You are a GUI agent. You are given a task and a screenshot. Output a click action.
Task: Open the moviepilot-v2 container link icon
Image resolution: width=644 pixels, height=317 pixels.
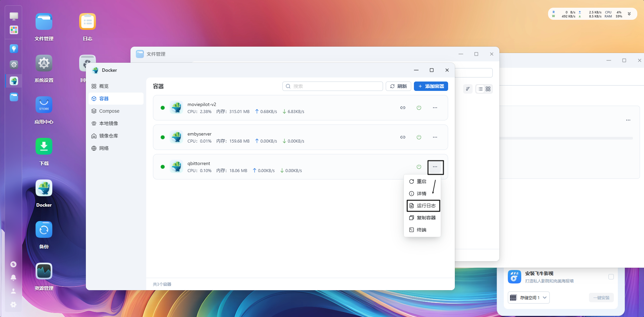coord(402,108)
